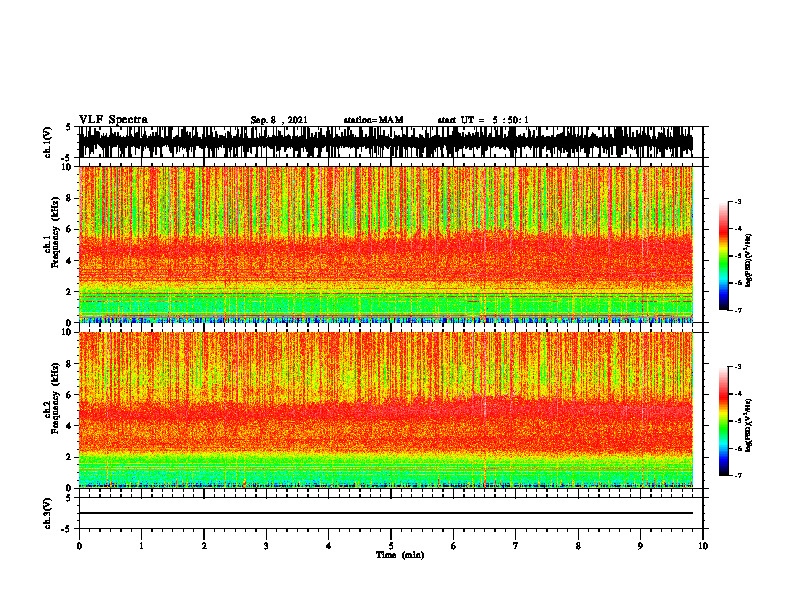
Task: Click the '-3' tick on ch.1 colorbar
Action: [x=738, y=201]
